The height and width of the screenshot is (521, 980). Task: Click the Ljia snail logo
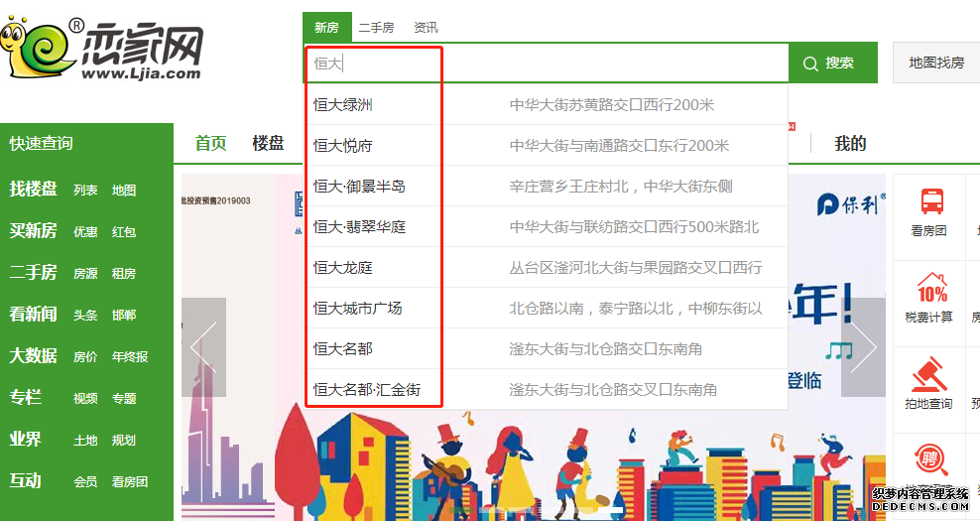tap(102, 49)
